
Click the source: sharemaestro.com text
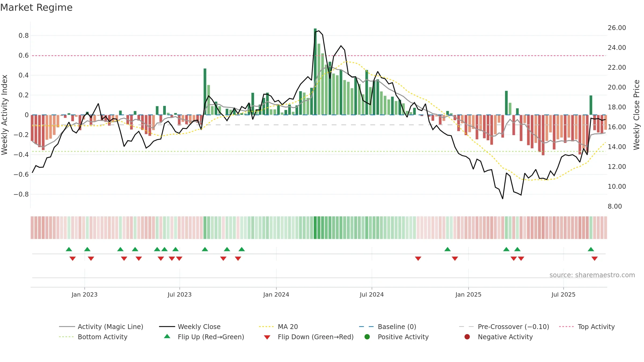[x=592, y=275]
